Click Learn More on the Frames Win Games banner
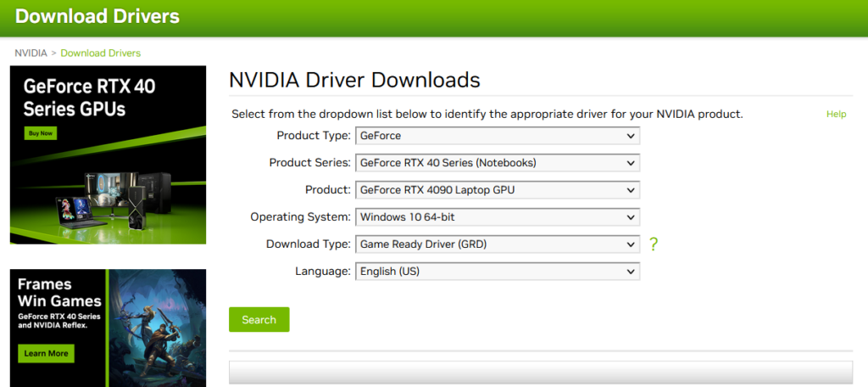This screenshot has width=868, height=387. tap(46, 354)
